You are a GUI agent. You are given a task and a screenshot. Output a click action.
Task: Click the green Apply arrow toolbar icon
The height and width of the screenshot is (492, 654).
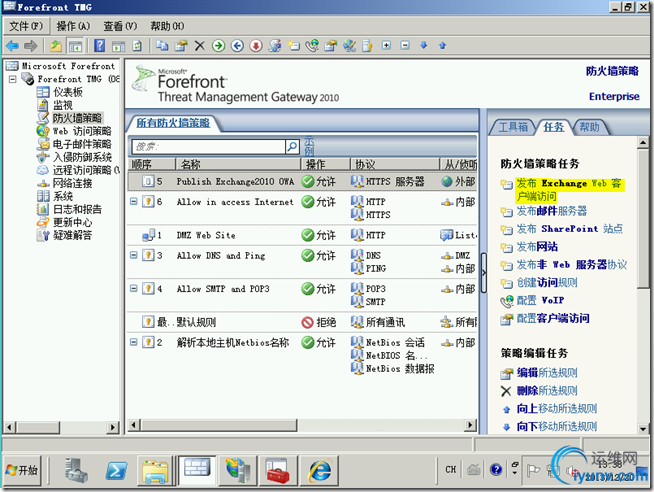tap(218, 45)
